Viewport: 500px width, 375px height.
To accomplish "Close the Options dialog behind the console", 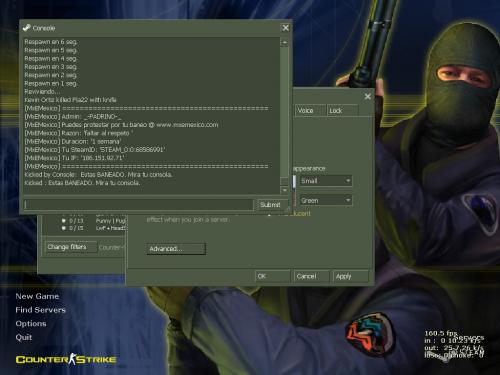I will (368, 97).
